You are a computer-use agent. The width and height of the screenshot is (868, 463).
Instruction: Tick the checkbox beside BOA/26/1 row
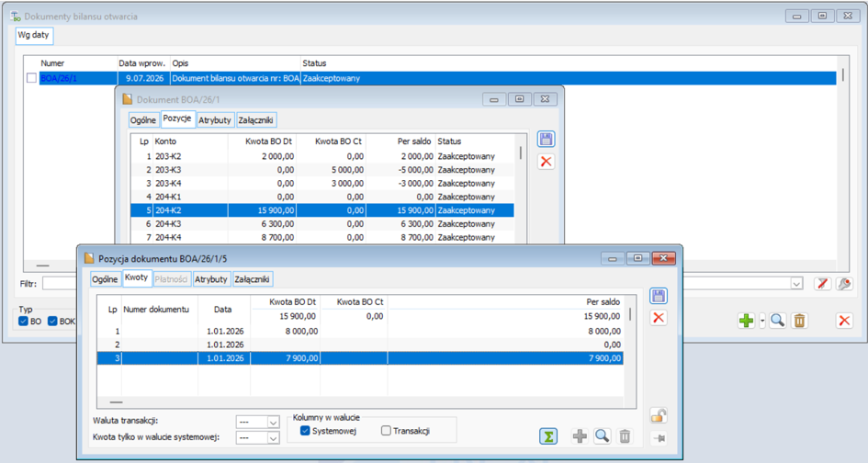pyautogui.click(x=31, y=78)
